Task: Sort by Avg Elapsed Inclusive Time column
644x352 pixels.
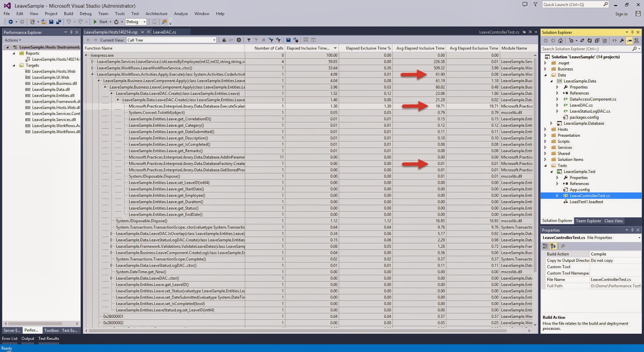Action: coord(420,48)
